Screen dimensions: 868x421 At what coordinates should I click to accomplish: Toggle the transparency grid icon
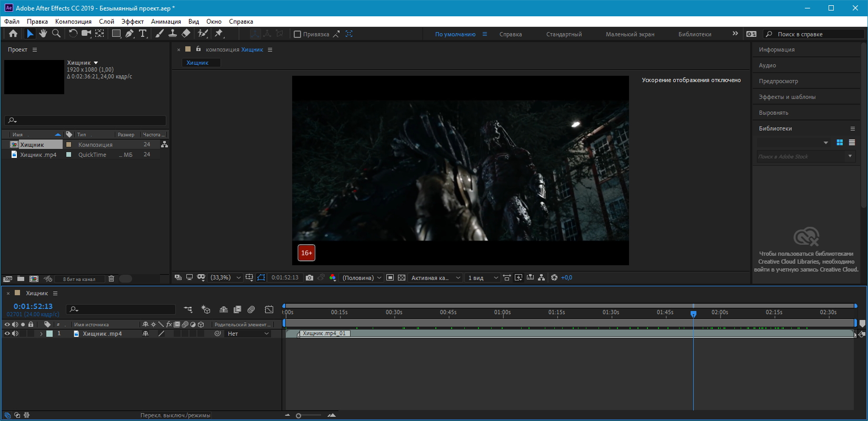pyautogui.click(x=402, y=278)
